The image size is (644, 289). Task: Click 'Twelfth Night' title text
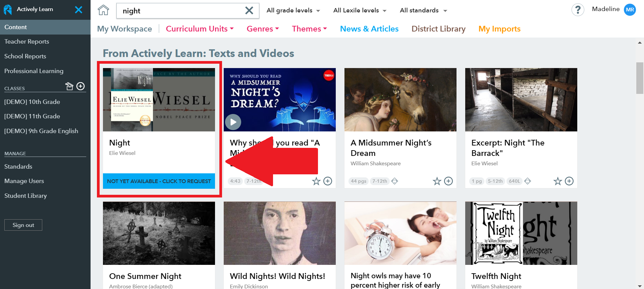496,276
